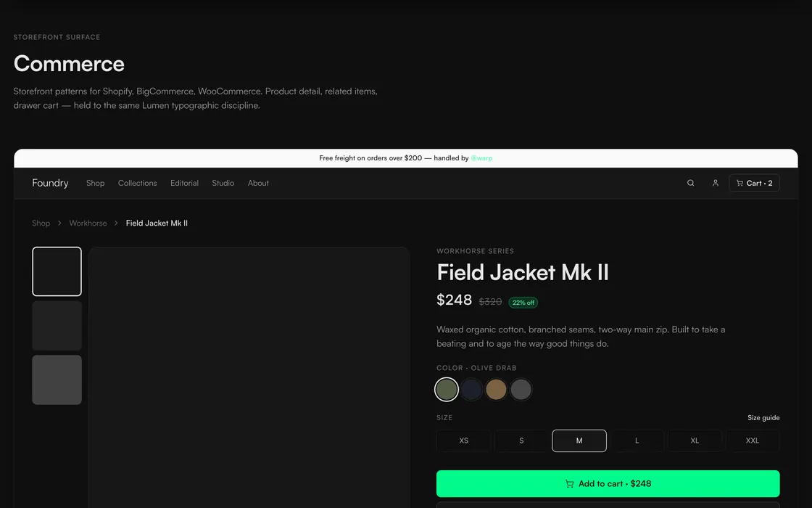This screenshot has width=812, height=508.
Task: Add to cart for $248
Action: pyautogui.click(x=608, y=483)
